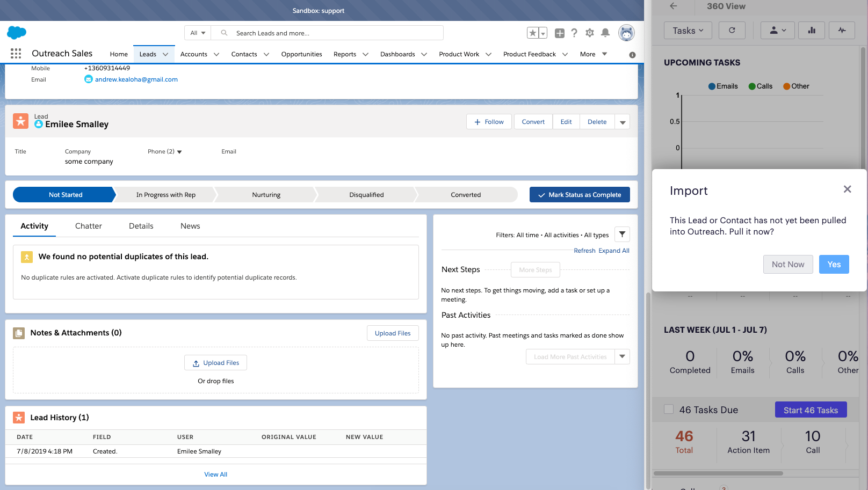Open the andrew.kealoha@gmail.com email link
Image resolution: width=868 pixels, height=490 pixels.
(x=136, y=79)
